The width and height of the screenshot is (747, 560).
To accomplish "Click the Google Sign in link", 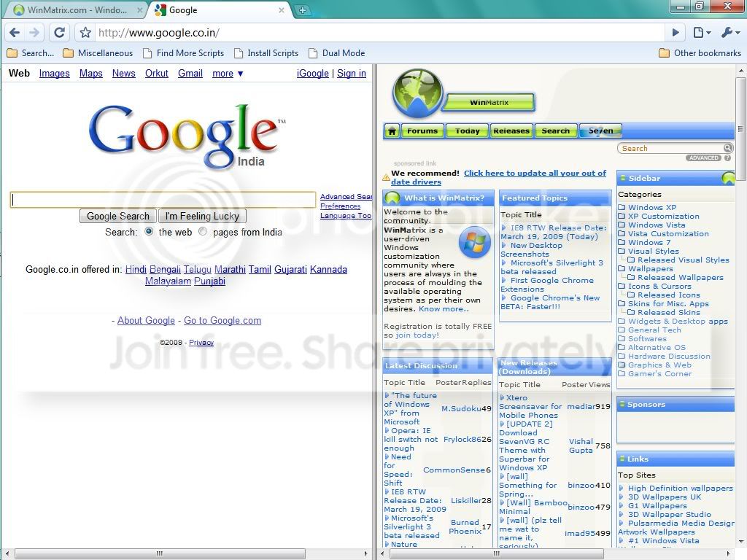I will point(352,74).
